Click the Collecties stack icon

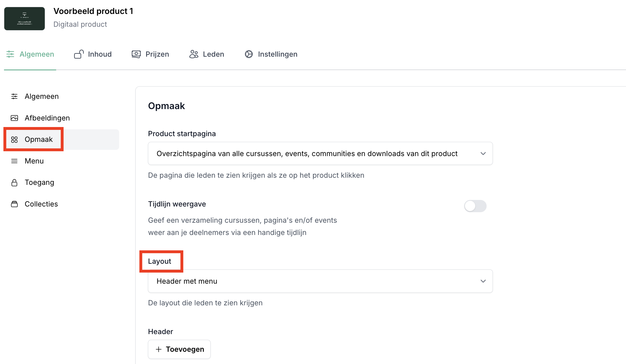coord(14,204)
